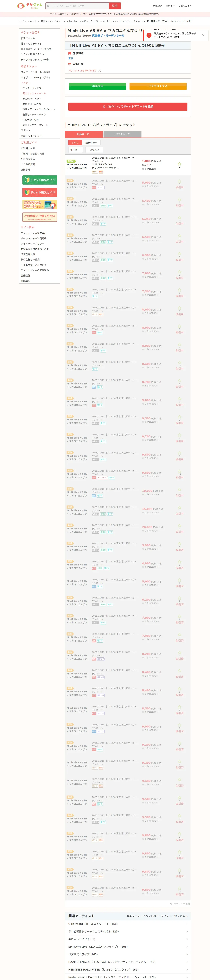Viewport: 210px width, 980px height.
Task: Favorite the 1,800円 ticket using the star icon
Action: point(180,164)
